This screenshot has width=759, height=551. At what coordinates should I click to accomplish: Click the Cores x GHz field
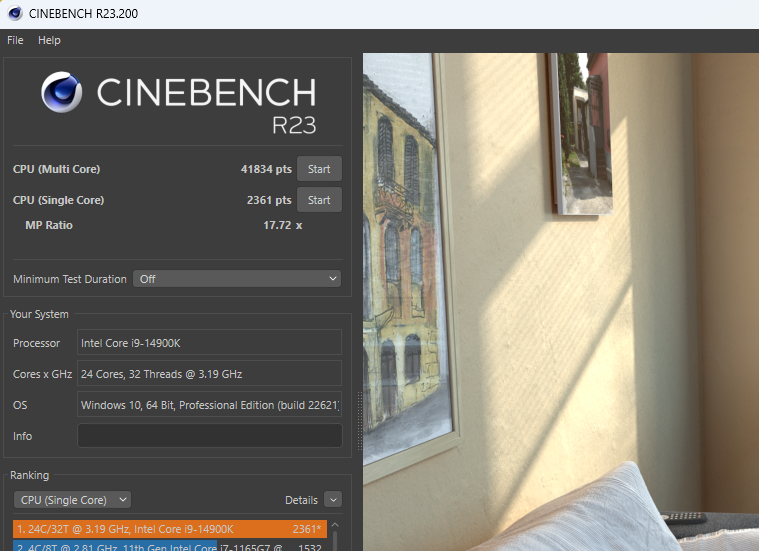tap(209, 374)
